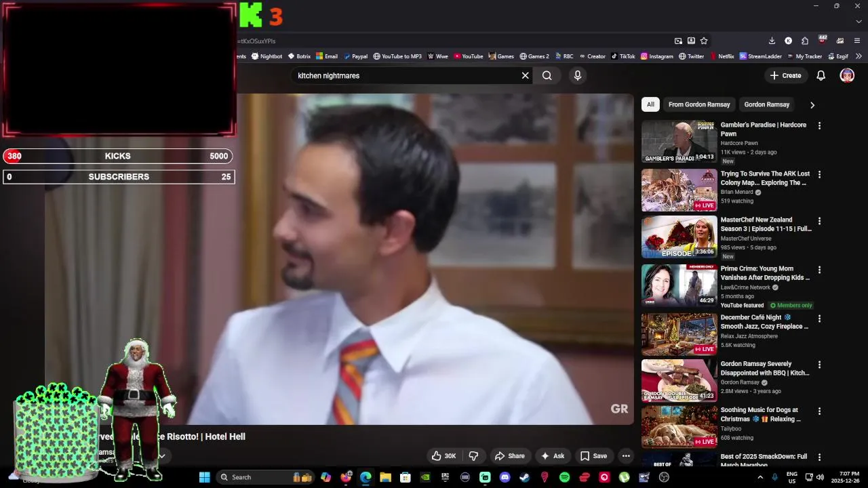
Task: Show more bookmarks double chevron
Action: 859,56
